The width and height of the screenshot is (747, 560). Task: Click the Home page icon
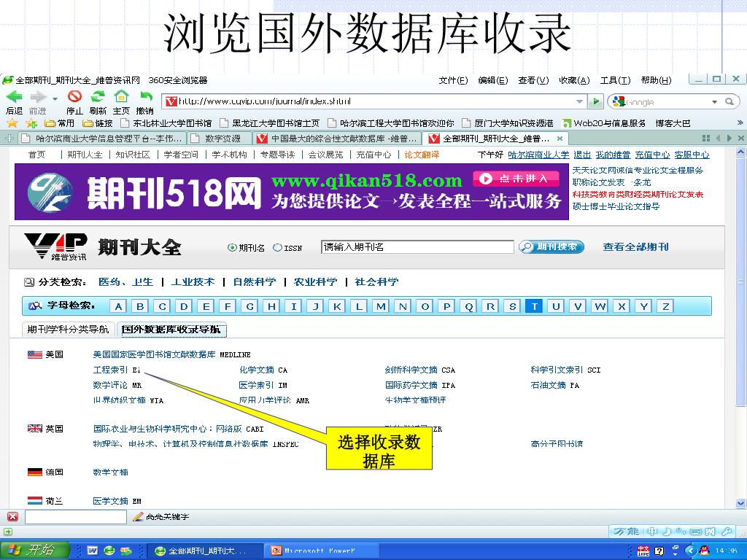tap(121, 97)
